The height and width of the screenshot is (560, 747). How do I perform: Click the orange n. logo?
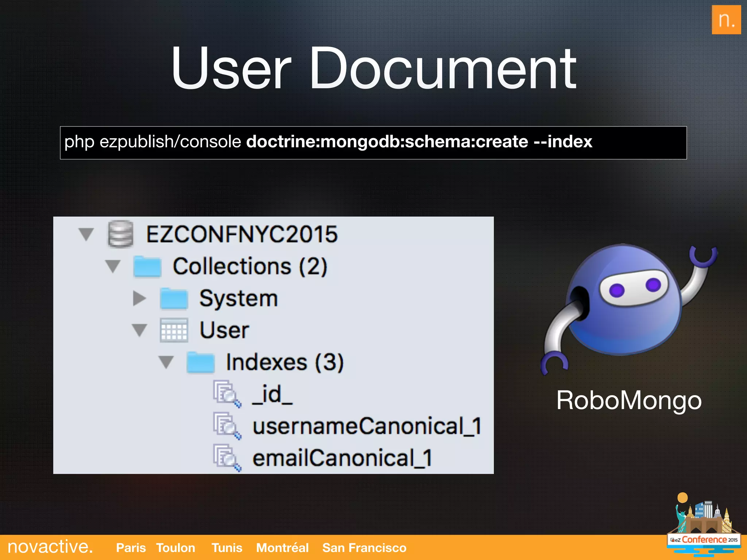coord(726,20)
